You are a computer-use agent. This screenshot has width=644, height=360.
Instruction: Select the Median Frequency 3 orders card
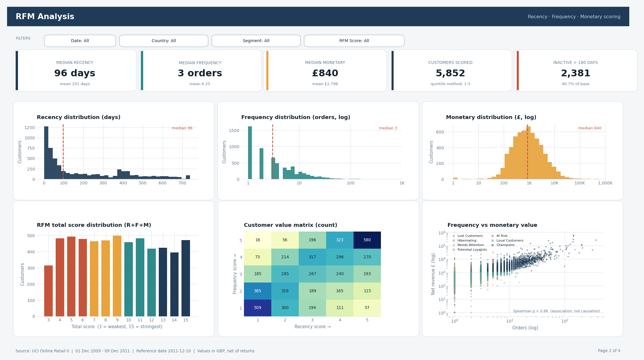pos(200,71)
